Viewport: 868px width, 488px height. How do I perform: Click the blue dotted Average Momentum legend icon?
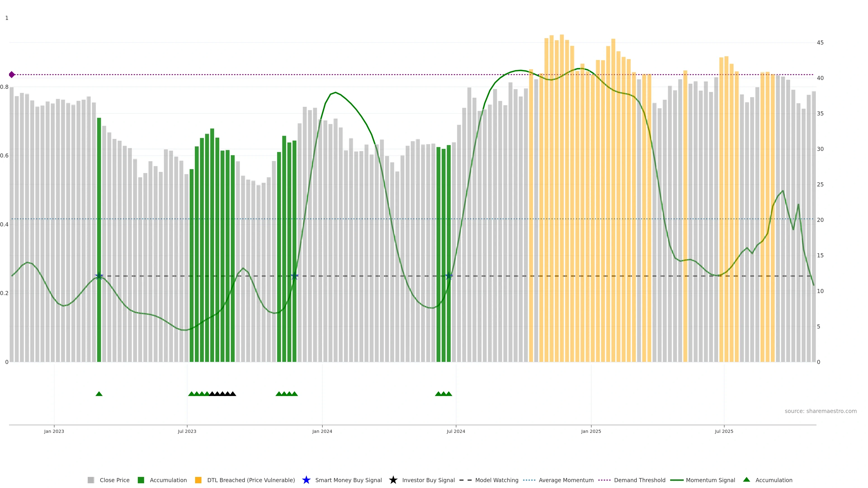coord(529,480)
